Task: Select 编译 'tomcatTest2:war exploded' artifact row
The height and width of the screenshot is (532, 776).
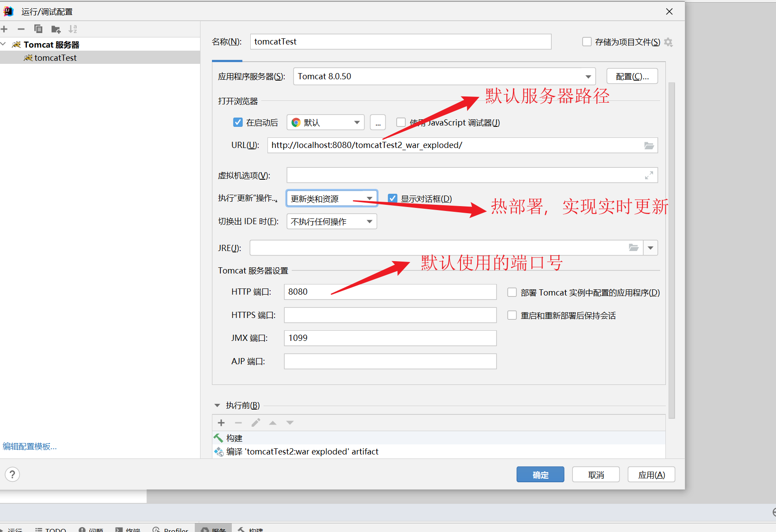Action: 439,451
